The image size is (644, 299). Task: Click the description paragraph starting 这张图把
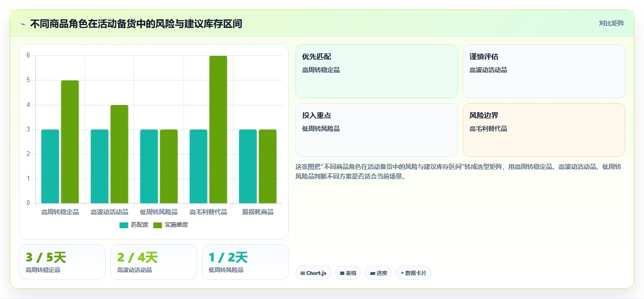coord(458,171)
